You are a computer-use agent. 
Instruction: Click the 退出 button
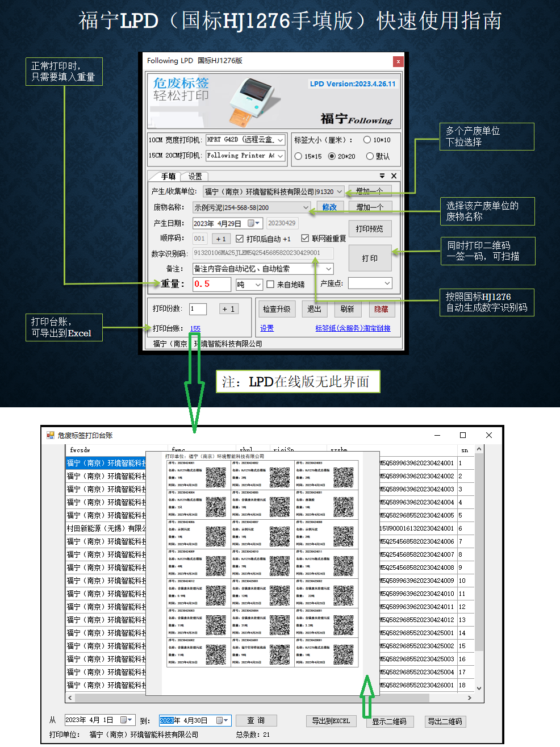[315, 309]
